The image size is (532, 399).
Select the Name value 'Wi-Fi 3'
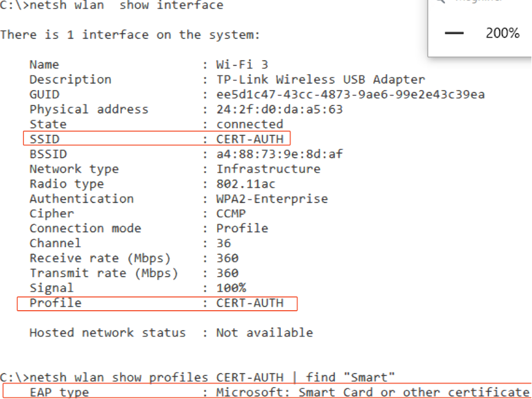242,65
